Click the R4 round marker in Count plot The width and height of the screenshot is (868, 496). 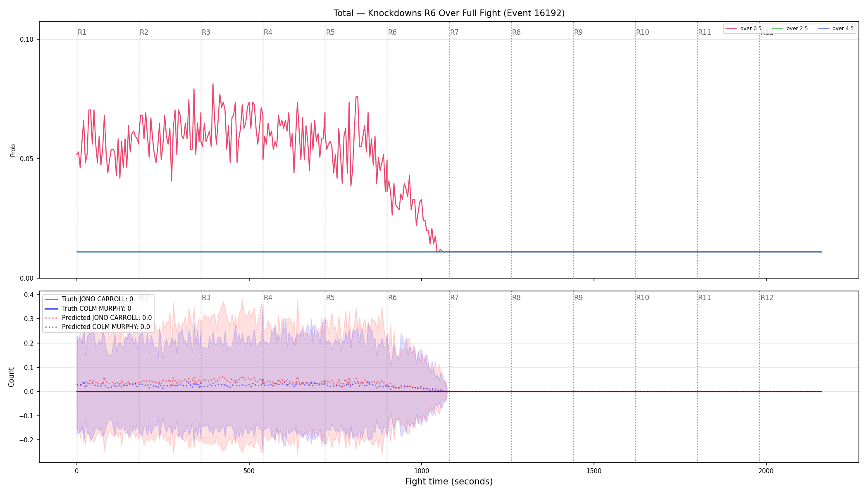coord(268,298)
